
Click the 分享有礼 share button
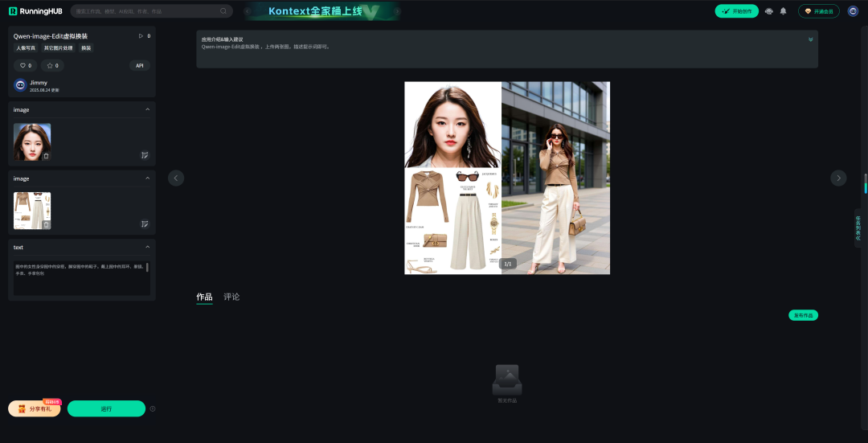pyautogui.click(x=35, y=408)
